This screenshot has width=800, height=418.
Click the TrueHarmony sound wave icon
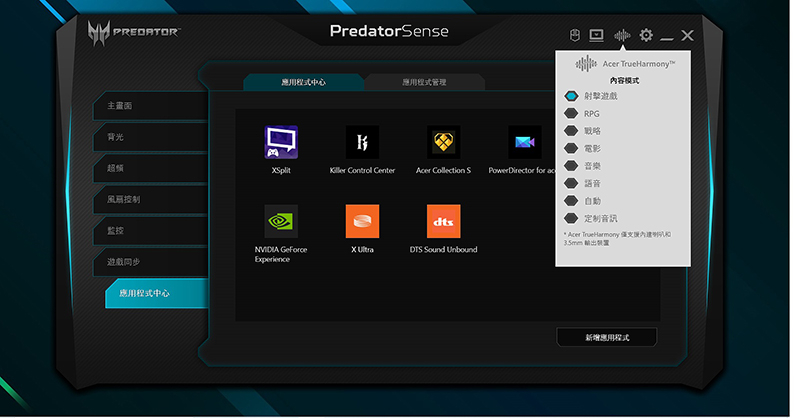click(622, 35)
